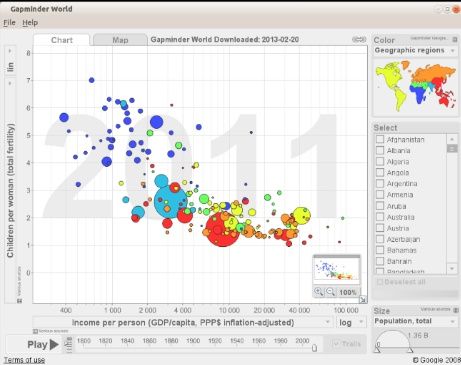The image size is (461, 365).
Task: Click the 100% zoom level indicator
Action: (x=348, y=292)
